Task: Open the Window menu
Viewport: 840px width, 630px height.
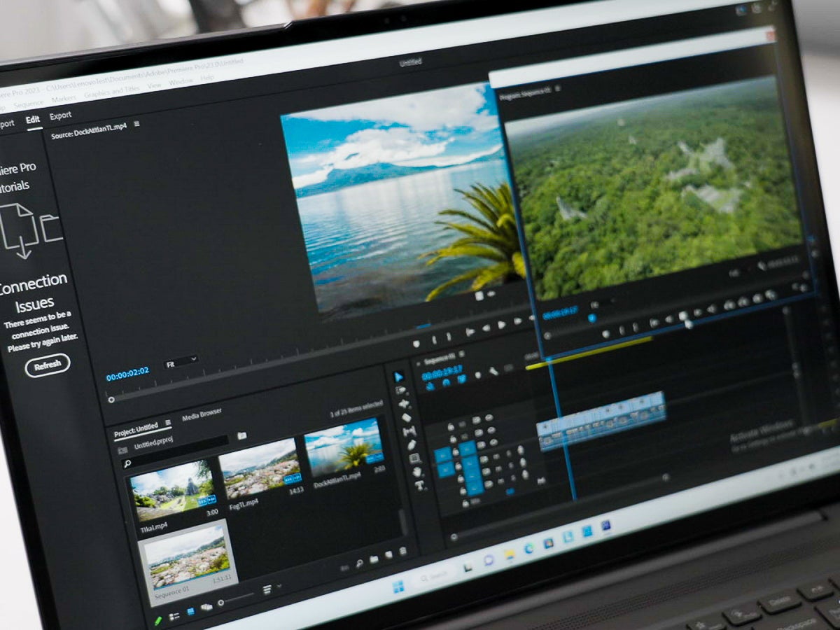Action: coord(181,82)
